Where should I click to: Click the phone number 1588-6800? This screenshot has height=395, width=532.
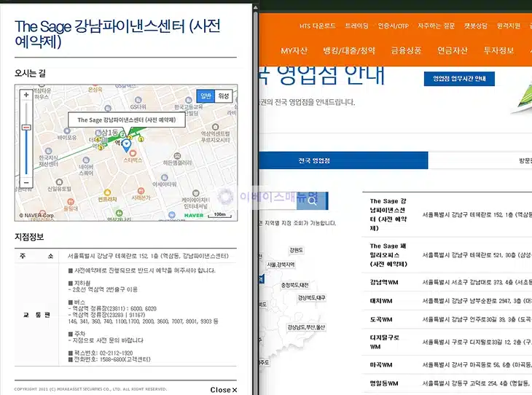(x=112, y=359)
